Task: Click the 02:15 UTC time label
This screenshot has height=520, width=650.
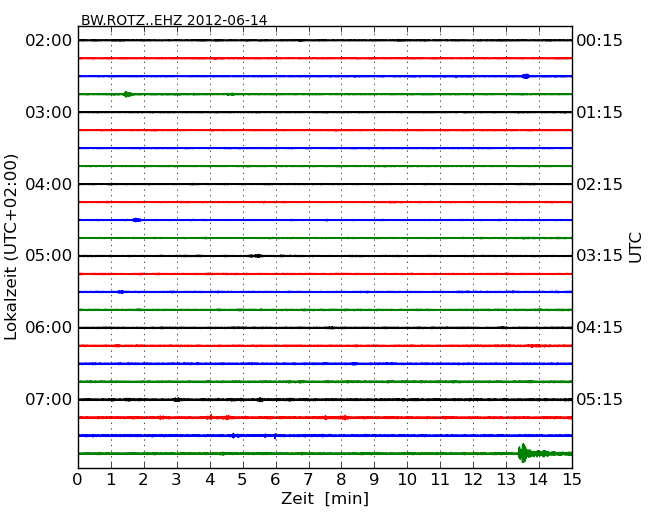Action: point(599,184)
